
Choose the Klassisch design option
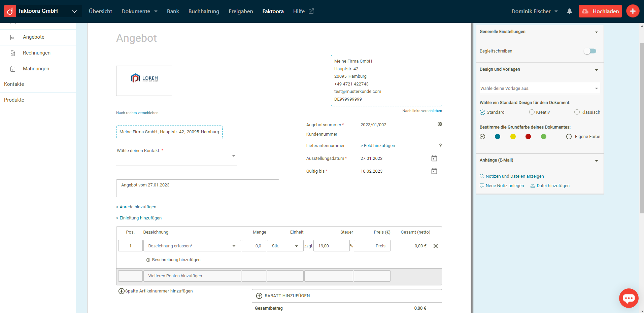tap(577, 112)
